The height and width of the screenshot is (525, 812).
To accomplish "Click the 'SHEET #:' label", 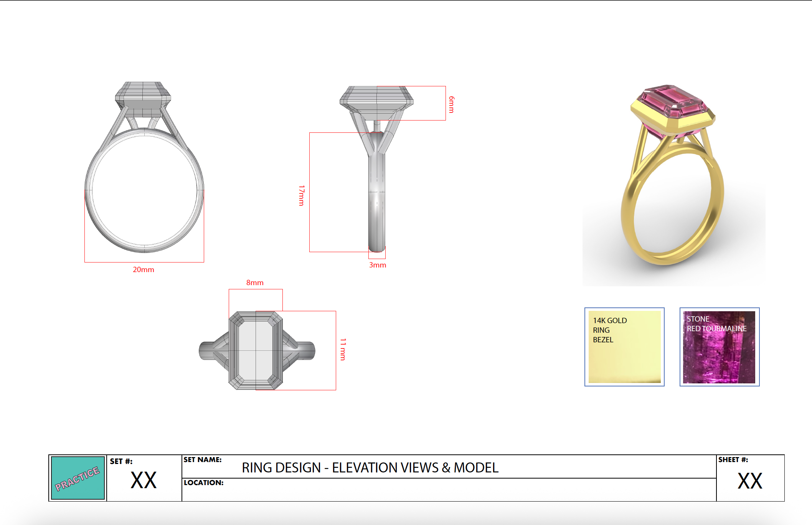I will (733, 460).
